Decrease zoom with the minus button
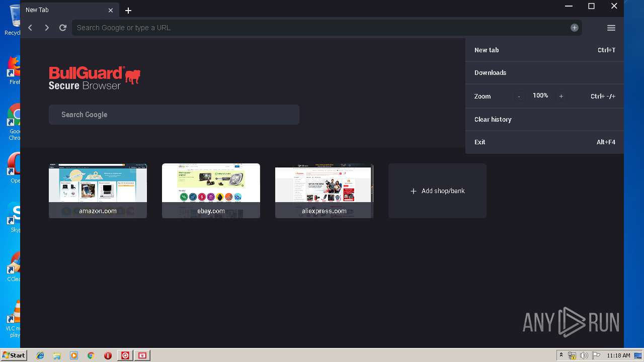 point(519,96)
